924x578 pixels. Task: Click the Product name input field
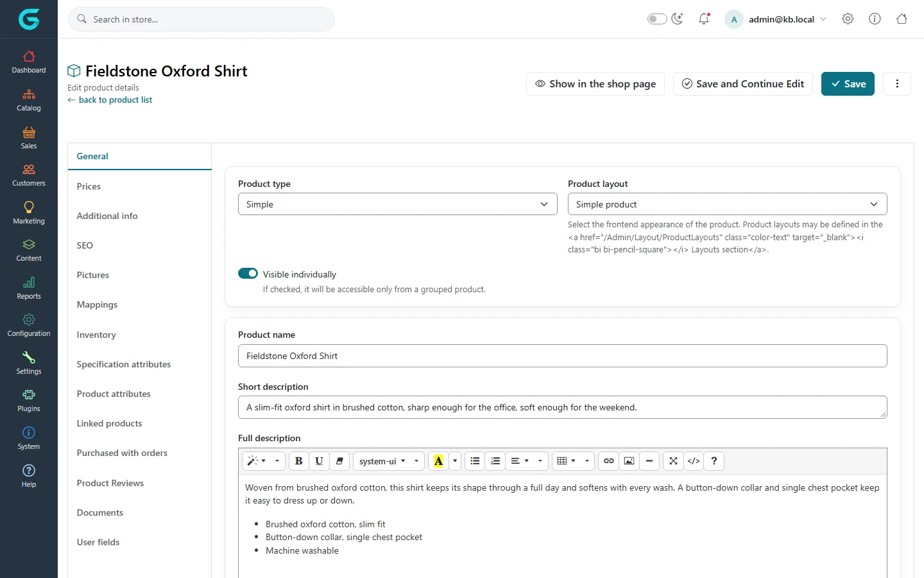point(562,356)
